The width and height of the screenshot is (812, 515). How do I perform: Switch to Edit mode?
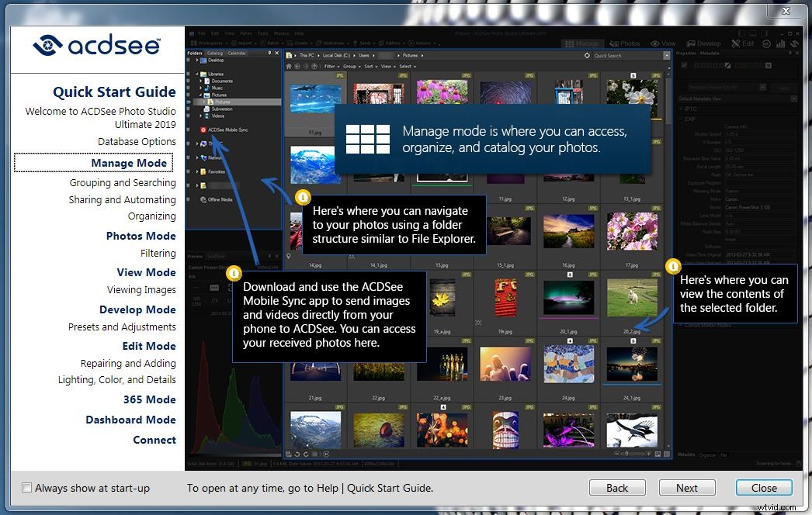(743, 43)
